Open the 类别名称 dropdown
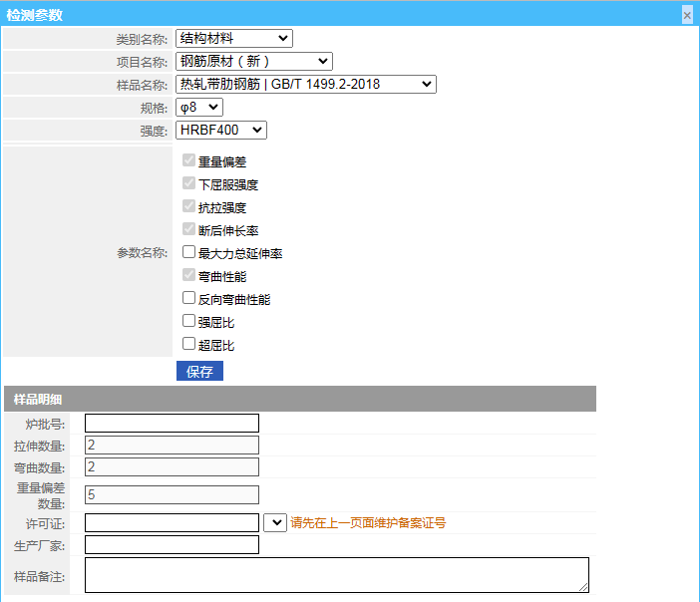The height and width of the screenshot is (602, 700). click(233, 39)
